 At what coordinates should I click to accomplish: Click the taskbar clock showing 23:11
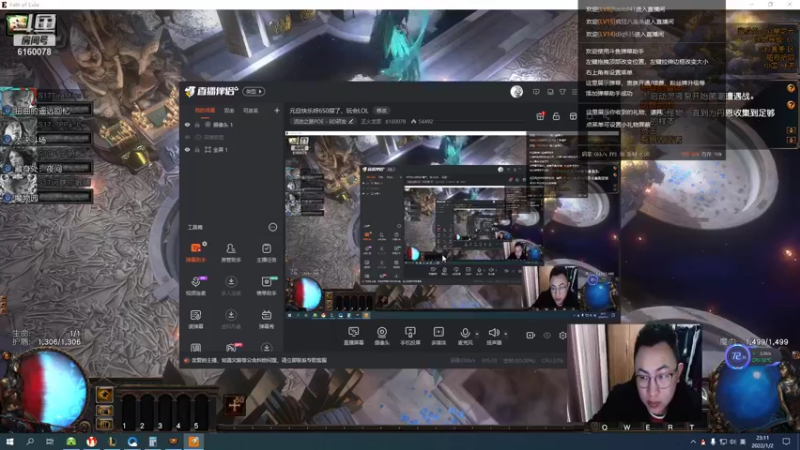tap(763, 442)
